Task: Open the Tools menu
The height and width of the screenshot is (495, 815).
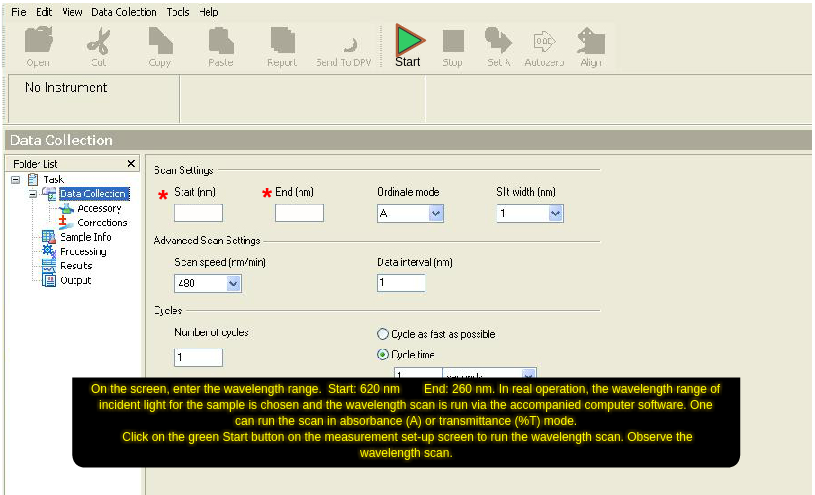Action: tap(178, 12)
